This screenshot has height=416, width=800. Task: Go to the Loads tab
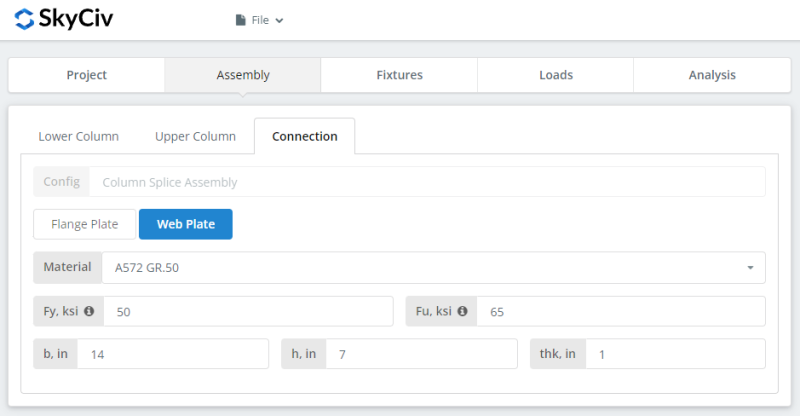(x=555, y=75)
